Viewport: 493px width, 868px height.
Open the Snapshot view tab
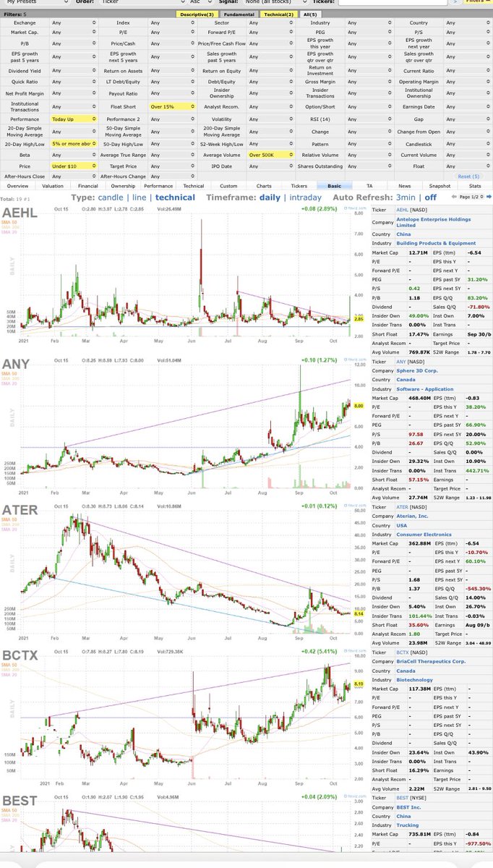pos(440,186)
